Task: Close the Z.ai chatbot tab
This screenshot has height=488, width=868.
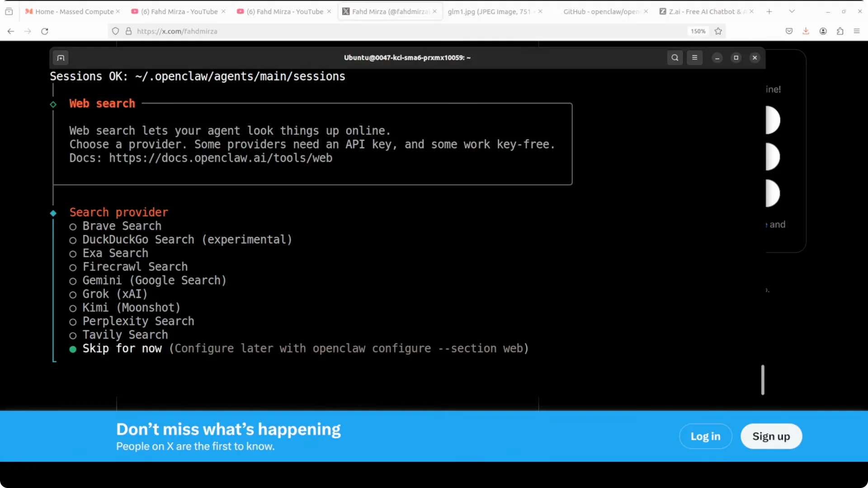Action: pos(751,11)
